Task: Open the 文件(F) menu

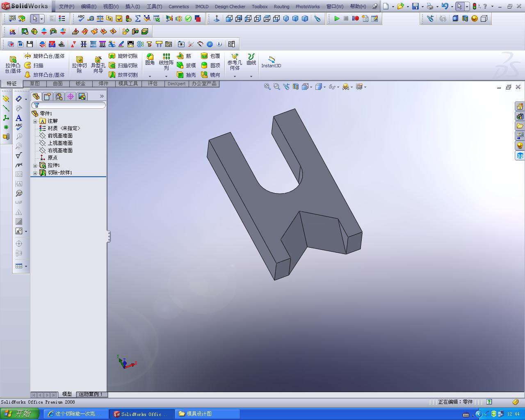Action: [66, 7]
